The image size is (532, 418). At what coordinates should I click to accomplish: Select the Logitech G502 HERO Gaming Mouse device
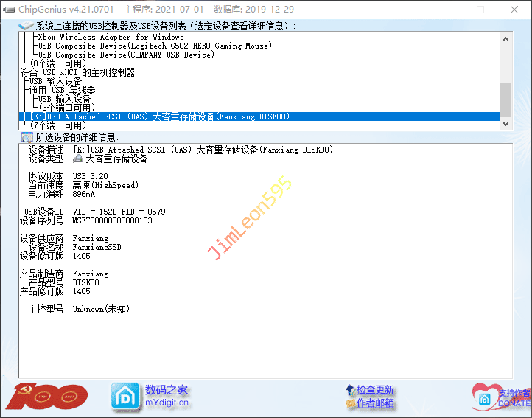[x=154, y=46]
